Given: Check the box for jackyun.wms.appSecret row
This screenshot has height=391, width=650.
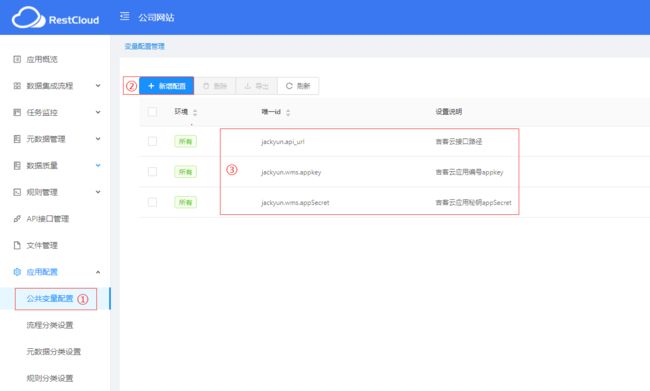Looking at the screenshot, I should click(x=152, y=202).
